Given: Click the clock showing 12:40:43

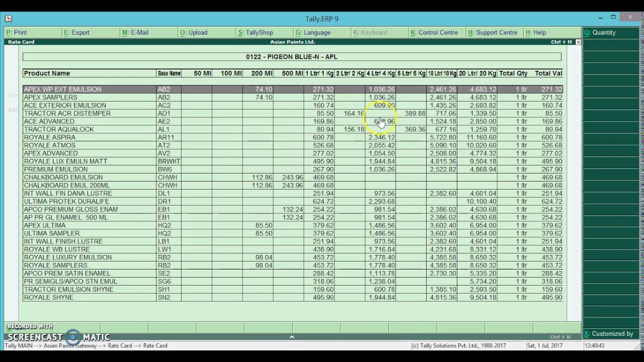Looking at the screenshot, I should (595, 346).
